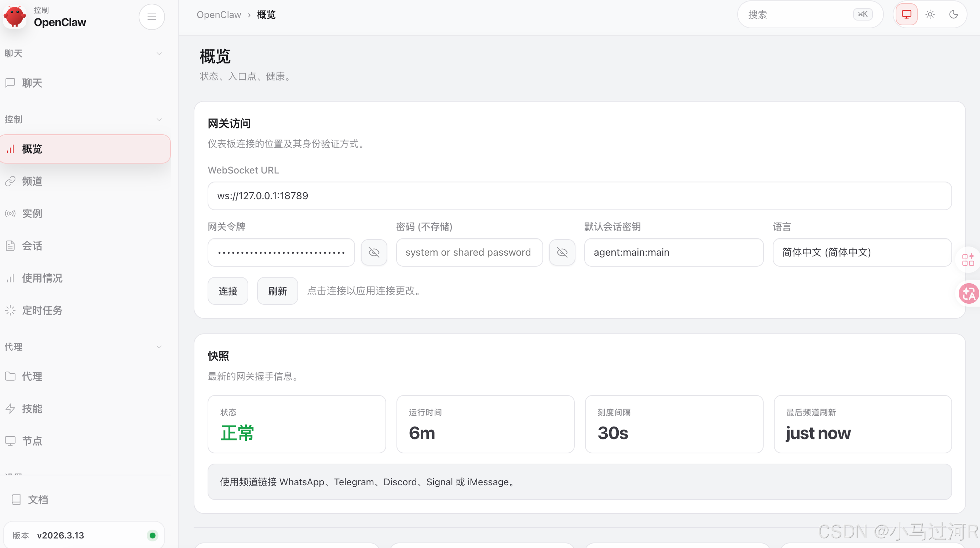Screen dimensions: 980x548
Task: Go to 定时任务 in the sidebar
Action: point(42,310)
